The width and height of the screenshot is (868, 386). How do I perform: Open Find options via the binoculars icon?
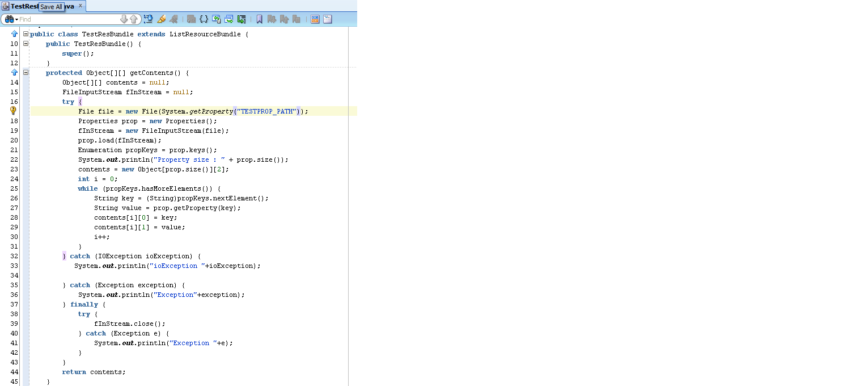(9, 19)
